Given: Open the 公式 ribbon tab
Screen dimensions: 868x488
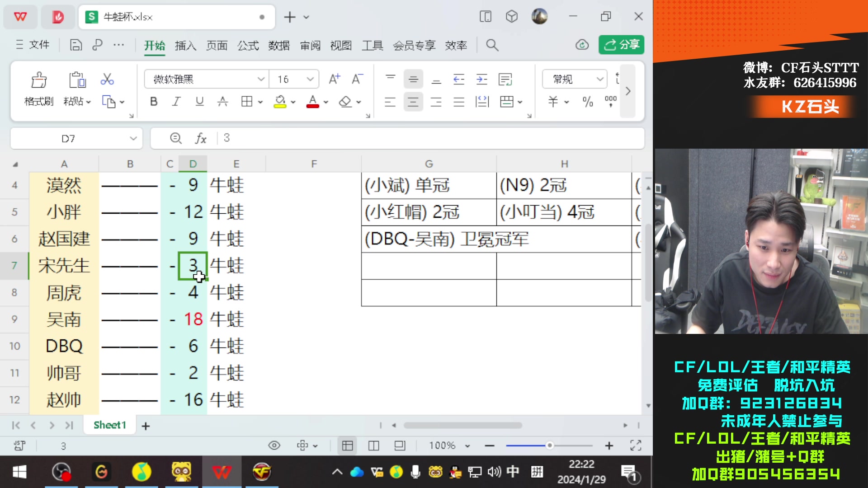Looking at the screenshot, I should pos(248,45).
